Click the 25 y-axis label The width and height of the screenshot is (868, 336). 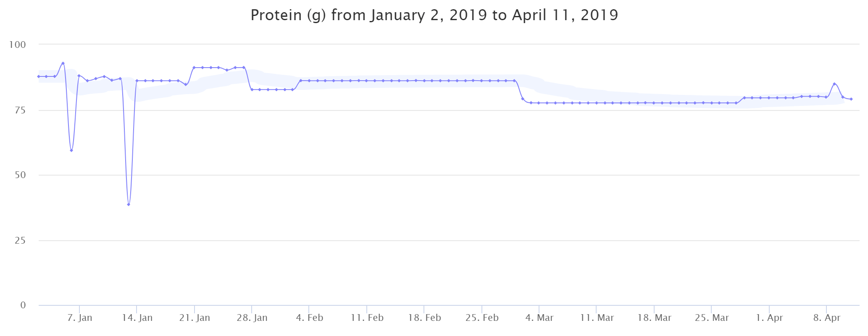point(20,241)
